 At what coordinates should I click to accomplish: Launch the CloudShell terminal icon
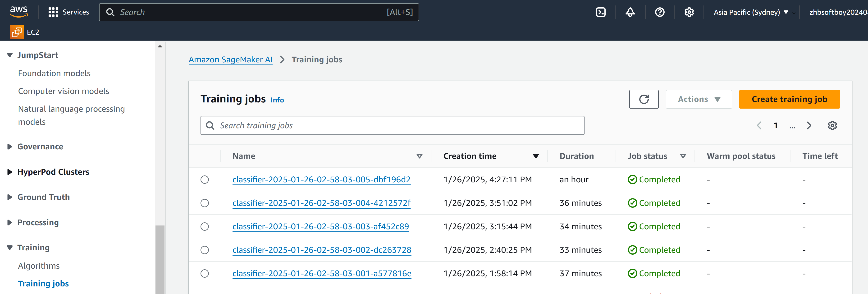(600, 12)
